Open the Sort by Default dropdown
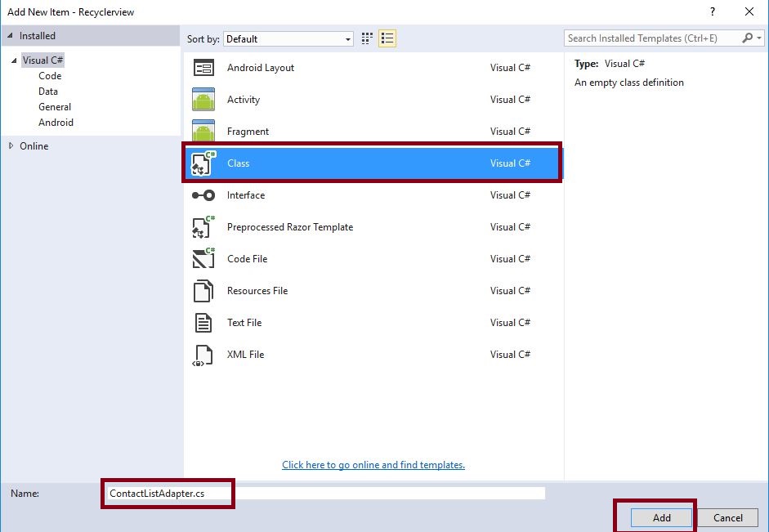 coord(288,39)
